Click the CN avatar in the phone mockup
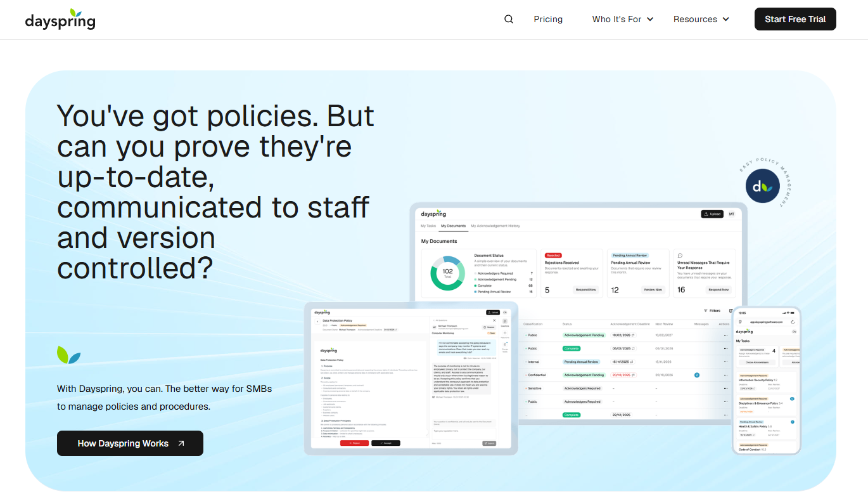 click(x=794, y=332)
